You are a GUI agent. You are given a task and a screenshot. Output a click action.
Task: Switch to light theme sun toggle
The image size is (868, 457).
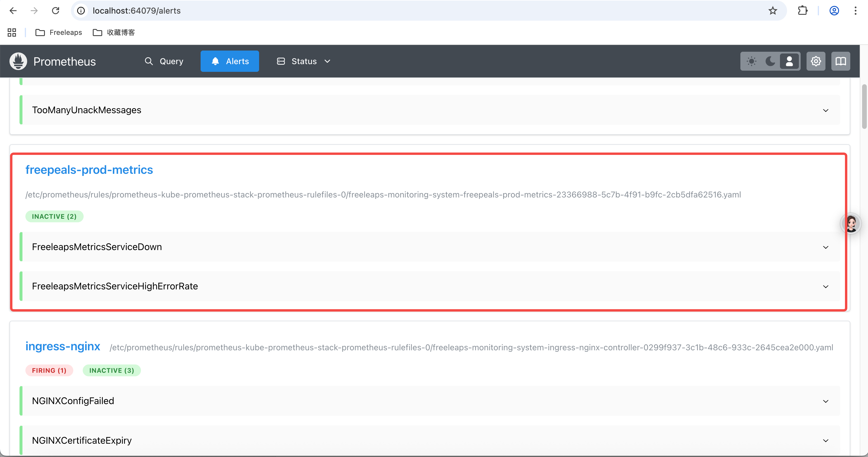point(751,61)
